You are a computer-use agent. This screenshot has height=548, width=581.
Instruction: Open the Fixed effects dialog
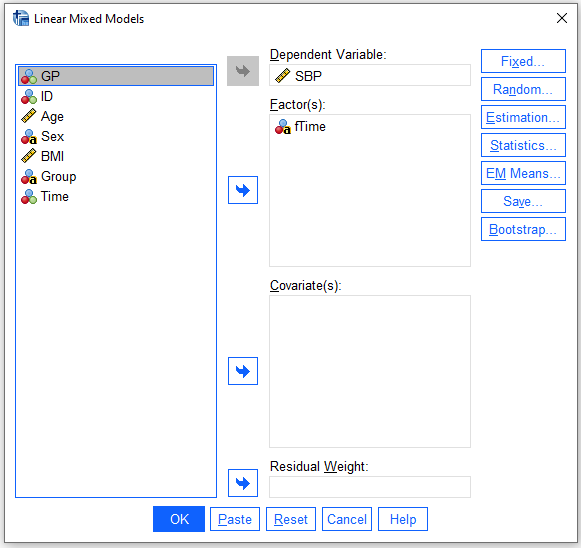(523, 61)
